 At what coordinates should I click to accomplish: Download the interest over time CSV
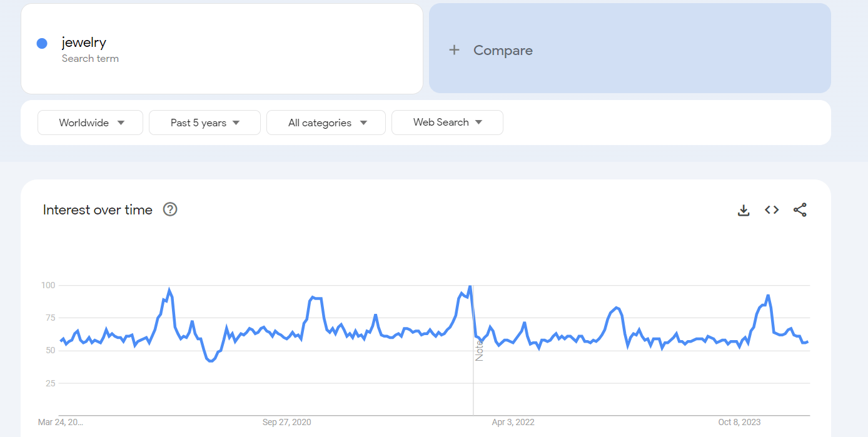744,210
